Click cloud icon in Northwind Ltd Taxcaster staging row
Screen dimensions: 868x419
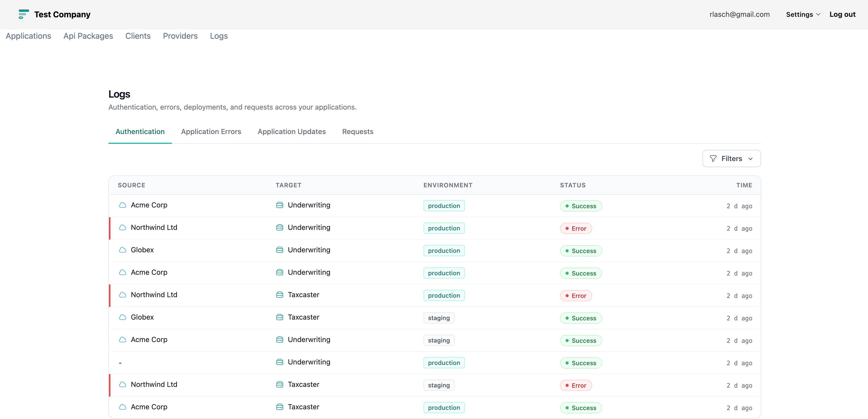pyautogui.click(x=123, y=385)
